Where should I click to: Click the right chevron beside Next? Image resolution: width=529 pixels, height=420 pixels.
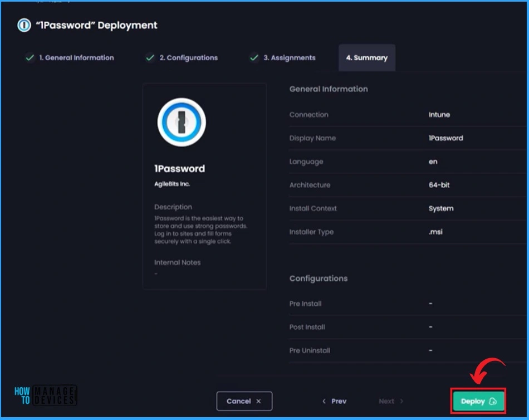click(x=401, y=401)
